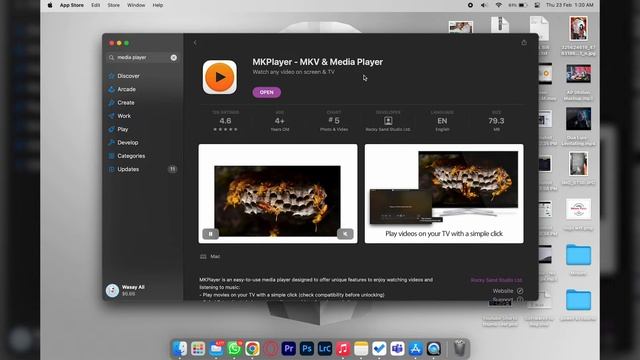Click the screen recording indicator in menu bar

(470, 5)
